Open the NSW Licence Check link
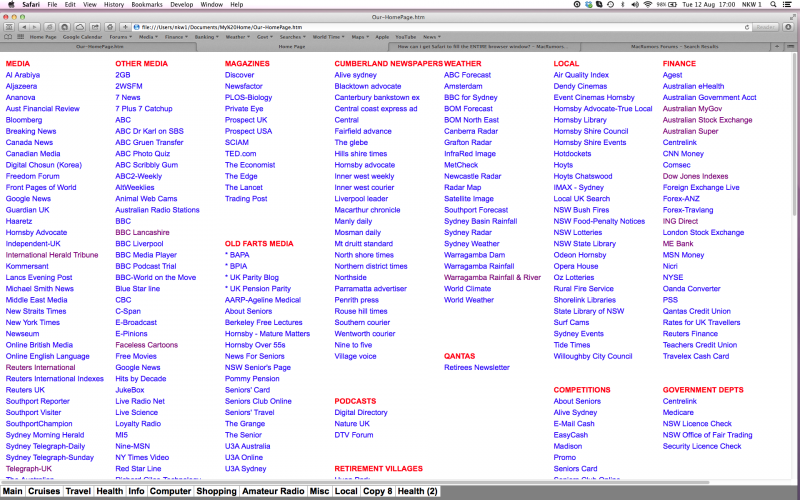The height and width of the screenshot is (500, 800). [x=697, y=424]
